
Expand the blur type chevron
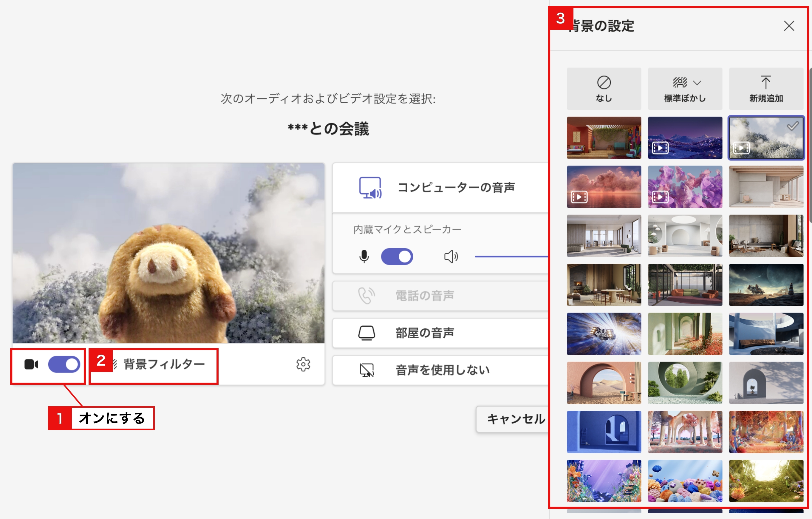coord(697,83)
